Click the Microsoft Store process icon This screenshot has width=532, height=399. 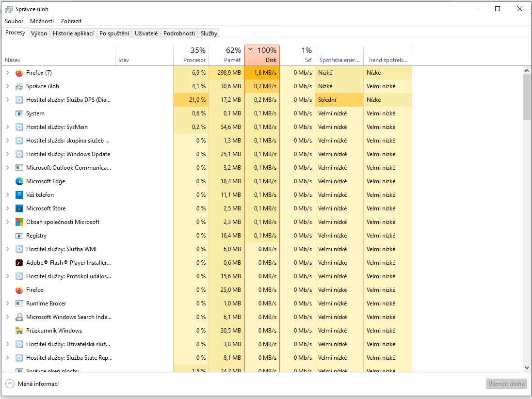pyautogui.click(x=19, y=208)
